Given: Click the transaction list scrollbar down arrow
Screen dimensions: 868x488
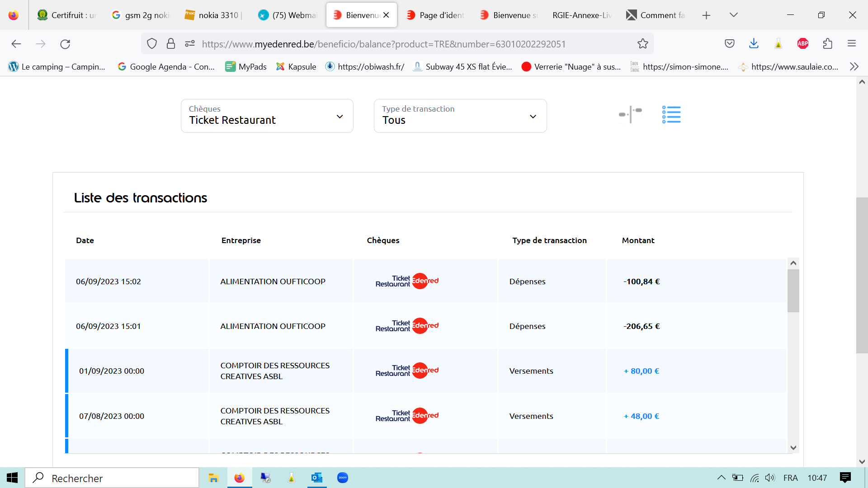Looking at the screenshot, I should pos(793,448).
